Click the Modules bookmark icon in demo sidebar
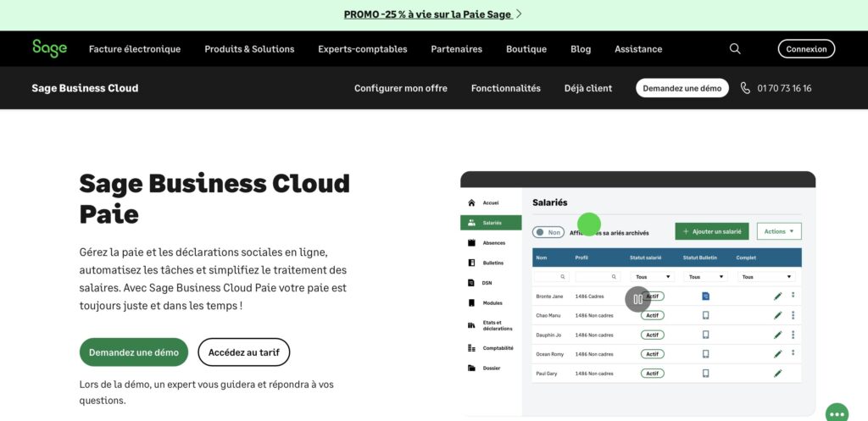The image size is (868, 421). point(471,302)
